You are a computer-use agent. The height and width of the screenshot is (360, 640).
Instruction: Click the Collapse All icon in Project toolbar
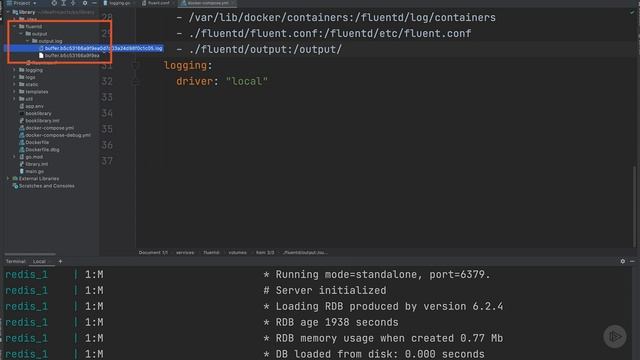tap(73, 3)
